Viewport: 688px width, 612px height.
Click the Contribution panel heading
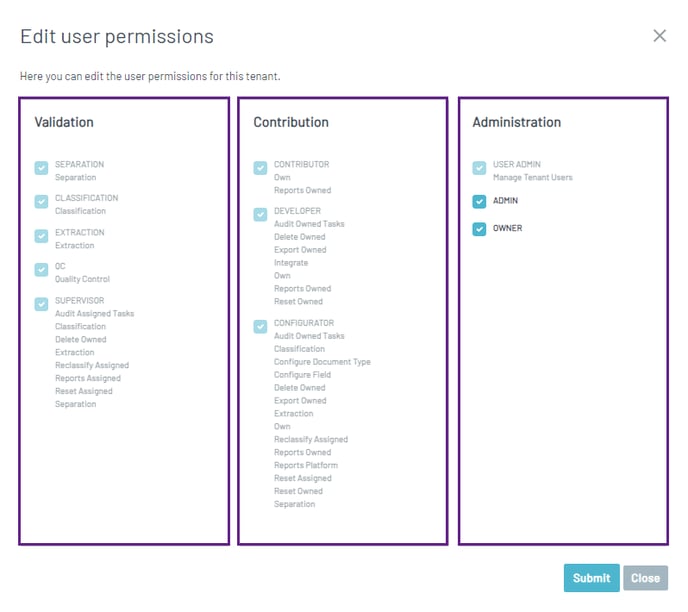(x=291, y=122)
